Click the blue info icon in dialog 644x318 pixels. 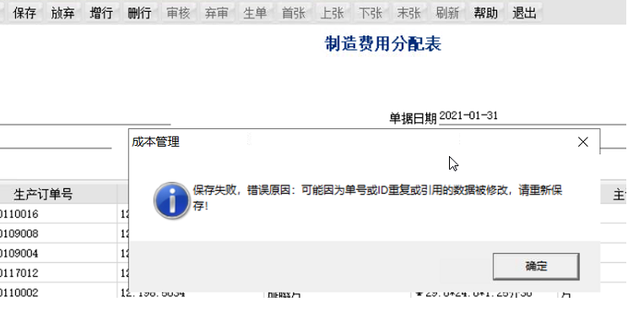coord(171,201)
